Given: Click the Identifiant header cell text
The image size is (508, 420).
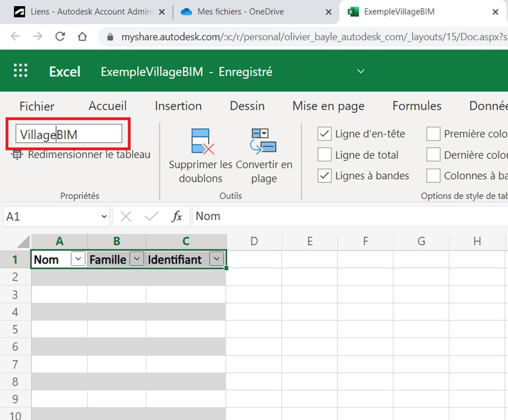Looking at the screenshot, I should click(x=175, y=260).
